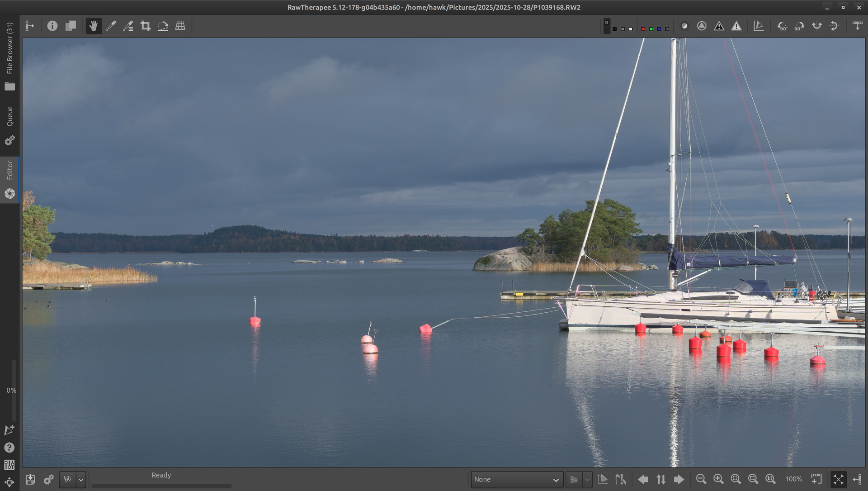
Task: Open the None soft-proofing profile dropdown
Action: pos(517,479)
